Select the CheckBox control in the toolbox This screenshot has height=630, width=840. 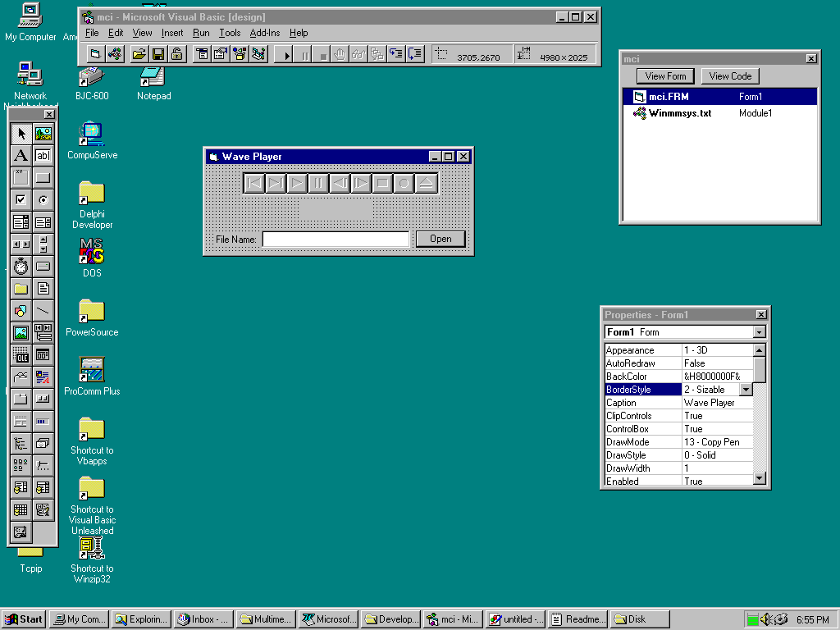[21, 199]
